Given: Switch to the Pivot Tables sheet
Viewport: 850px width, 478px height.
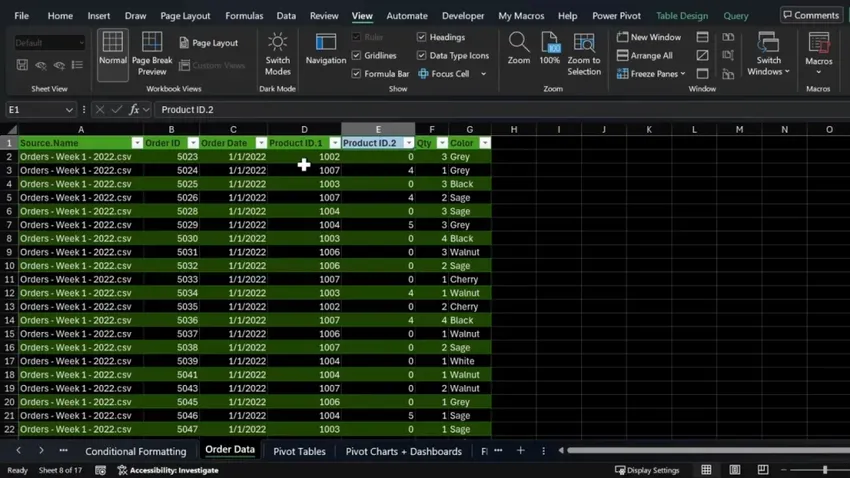Looking at the screenshot, I should pos(299,451).
